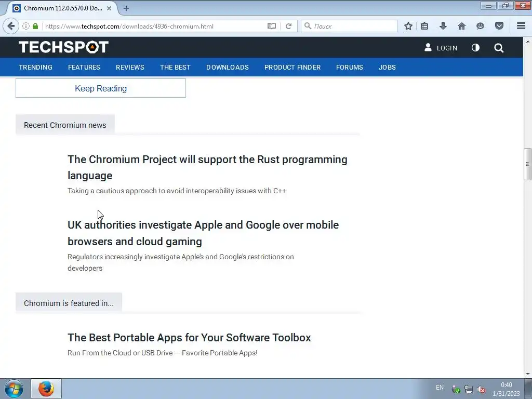Click the vertical scrollbar thumb

pyautogui.click(x=527, y=164)
